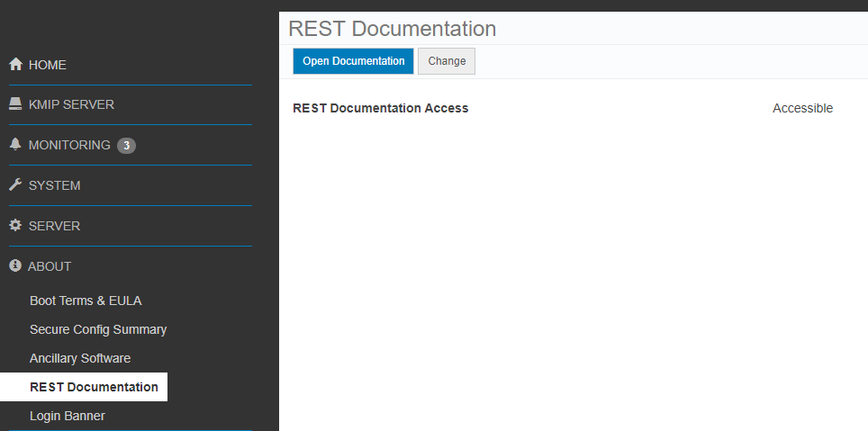868x431 pixels.
Task: Click the Server gear icon
Action: tap(15, 226)
